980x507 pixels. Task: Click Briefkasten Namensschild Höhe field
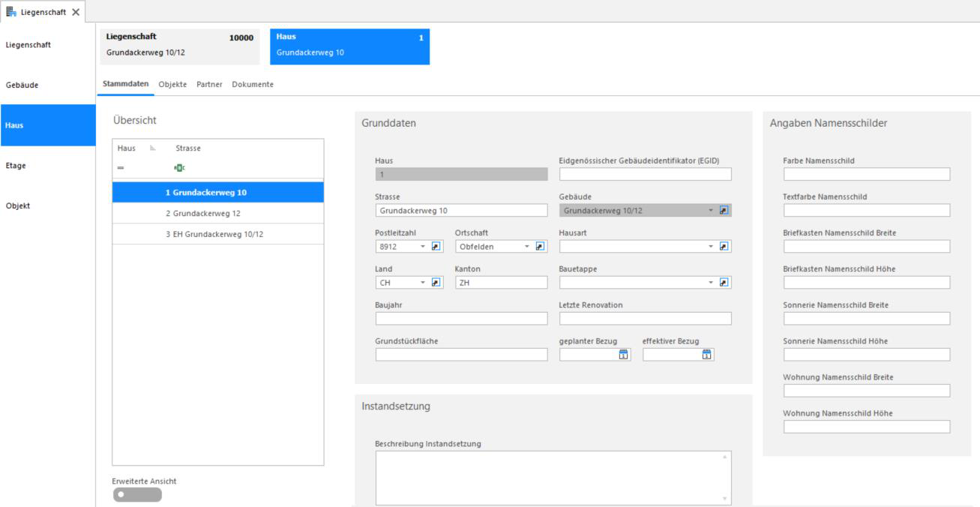(867, 282)
